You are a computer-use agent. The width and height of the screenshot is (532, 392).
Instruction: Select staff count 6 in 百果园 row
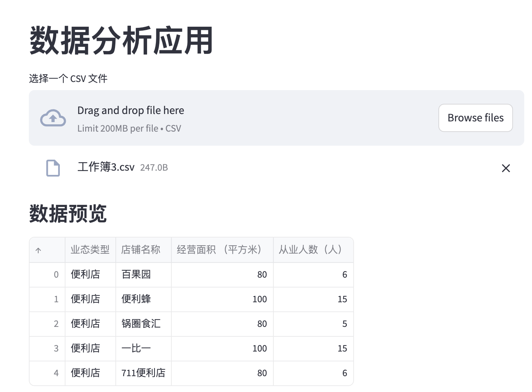pyautogui.click(x=313, y=274)
